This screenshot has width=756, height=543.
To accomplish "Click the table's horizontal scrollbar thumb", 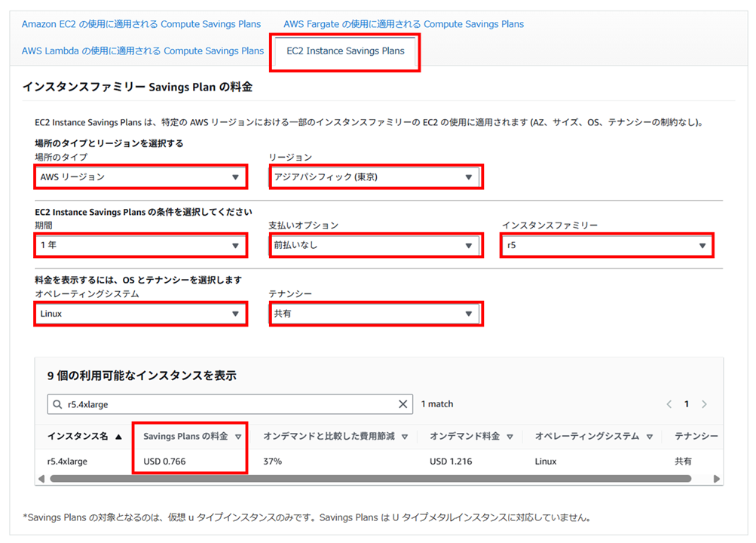I will [x=370, y=479].
